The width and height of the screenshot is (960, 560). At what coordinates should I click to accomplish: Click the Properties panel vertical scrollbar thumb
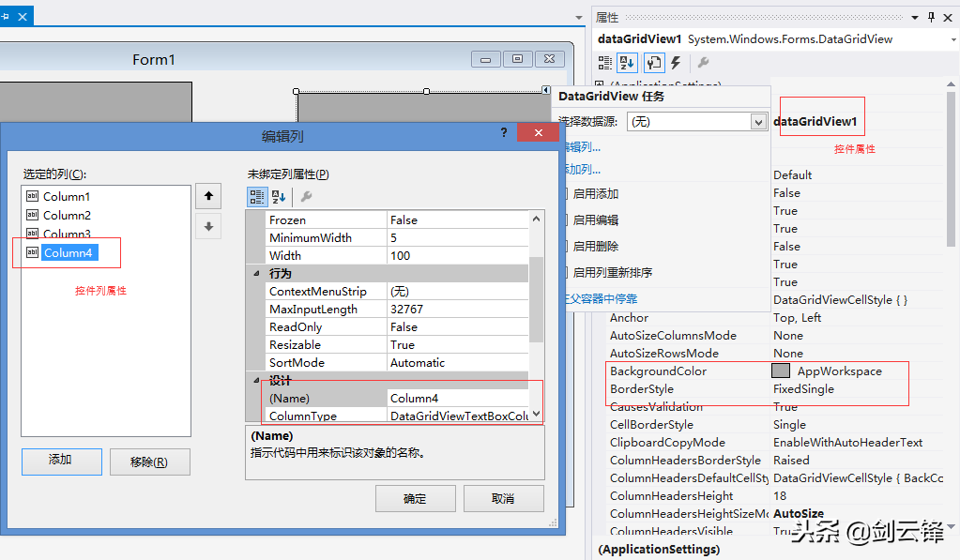click(x=951, y=169)
